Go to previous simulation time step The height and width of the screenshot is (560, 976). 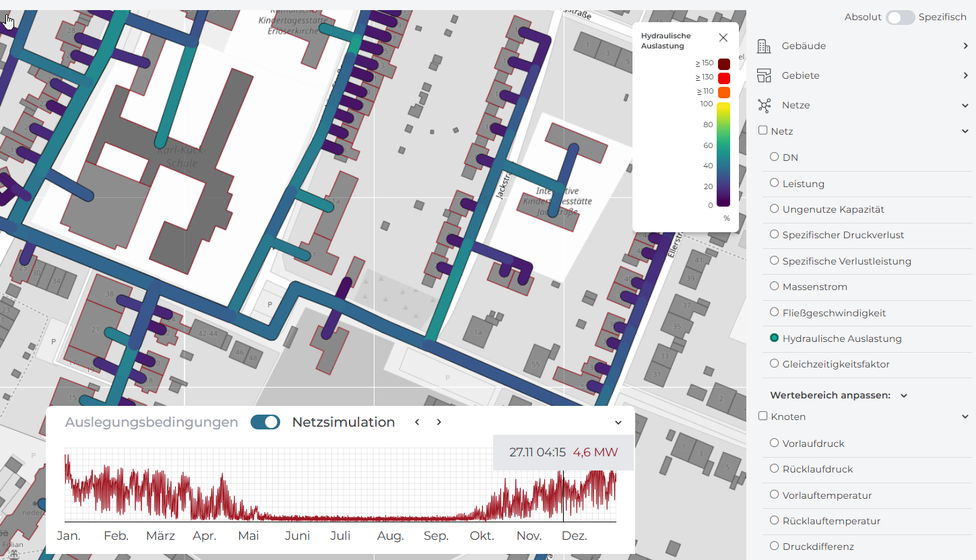[x=417, y=422]
